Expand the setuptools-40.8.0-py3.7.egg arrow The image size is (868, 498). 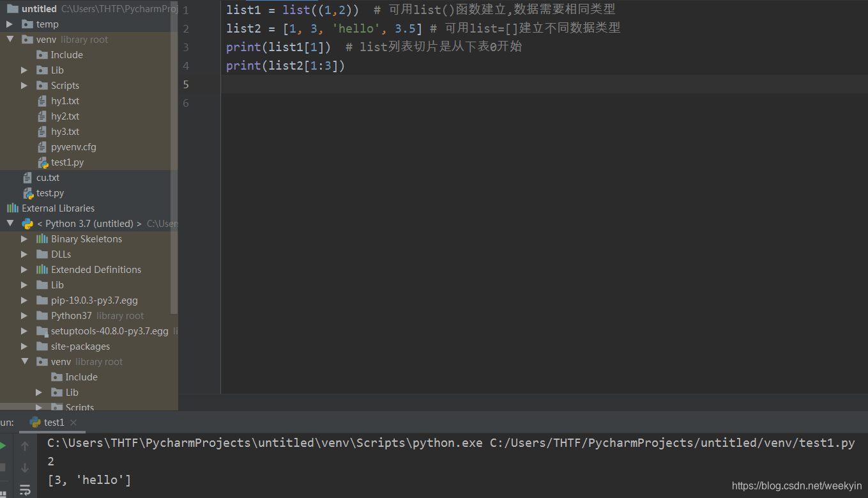pyautogui.click(x=24, y=331)
